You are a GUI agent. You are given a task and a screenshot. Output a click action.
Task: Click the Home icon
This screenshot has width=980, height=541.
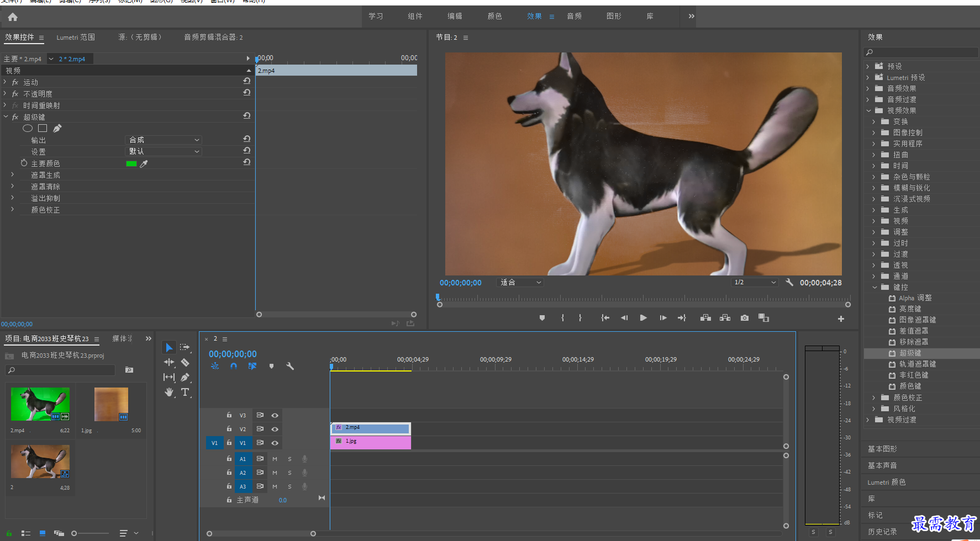(13, 17)
